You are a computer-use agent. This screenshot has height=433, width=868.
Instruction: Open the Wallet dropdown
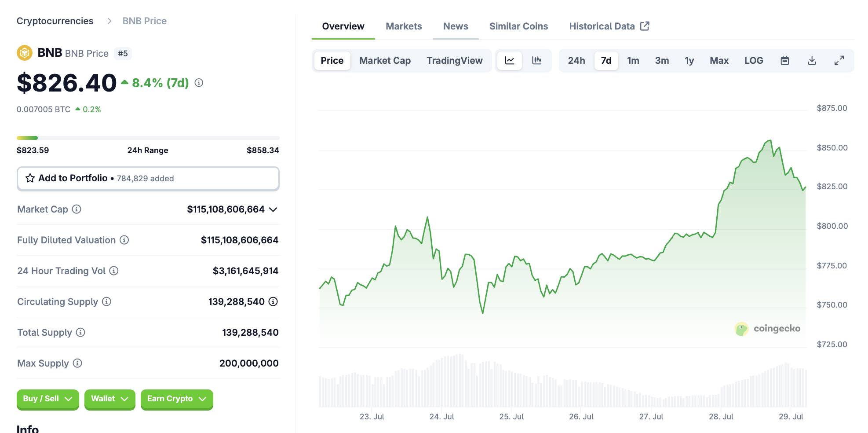click(110, 399)
